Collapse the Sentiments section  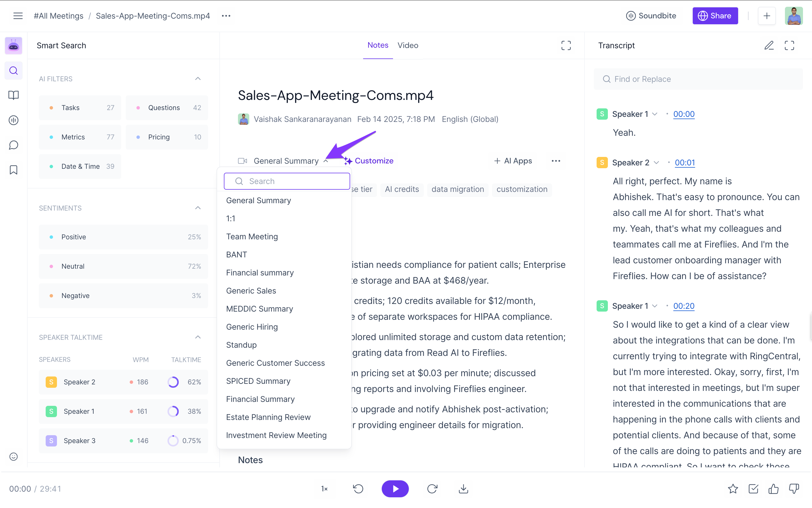tap(198, 208)
